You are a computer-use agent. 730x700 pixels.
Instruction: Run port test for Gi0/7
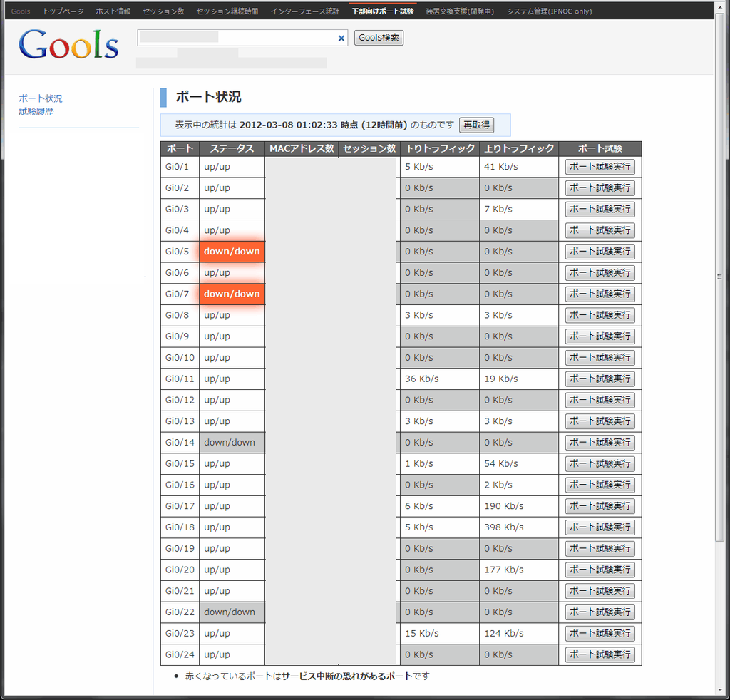(x=600, y=294)
